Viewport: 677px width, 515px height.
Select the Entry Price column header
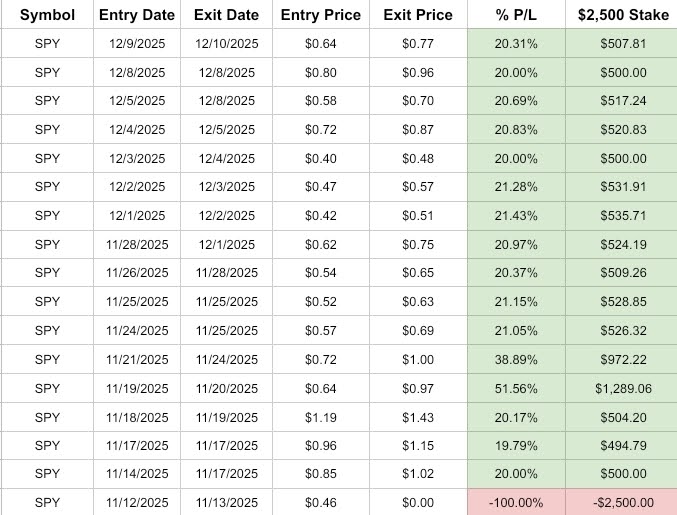pyautogui.click(x=321, y=15)
